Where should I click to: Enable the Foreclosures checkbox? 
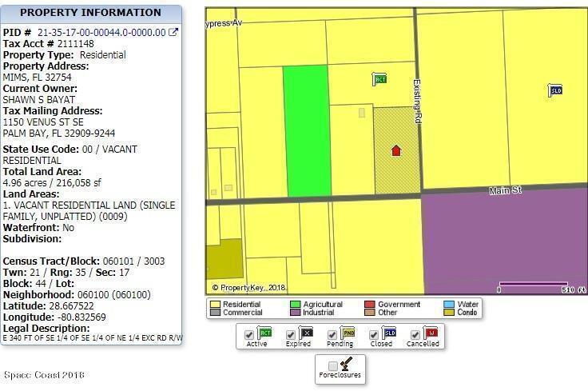click(332, 366)
